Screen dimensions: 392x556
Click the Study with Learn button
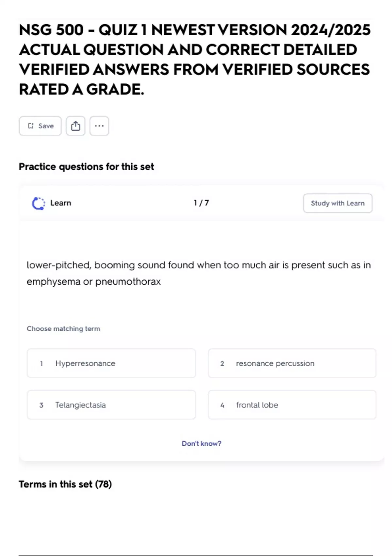(x=337, y=203)
